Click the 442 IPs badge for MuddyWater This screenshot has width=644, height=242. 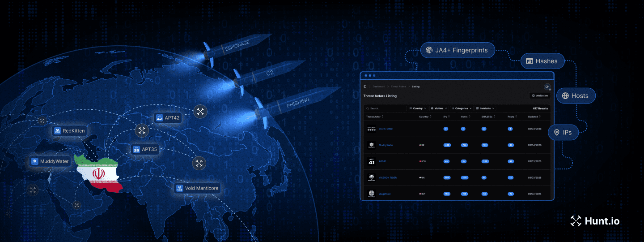446,145
